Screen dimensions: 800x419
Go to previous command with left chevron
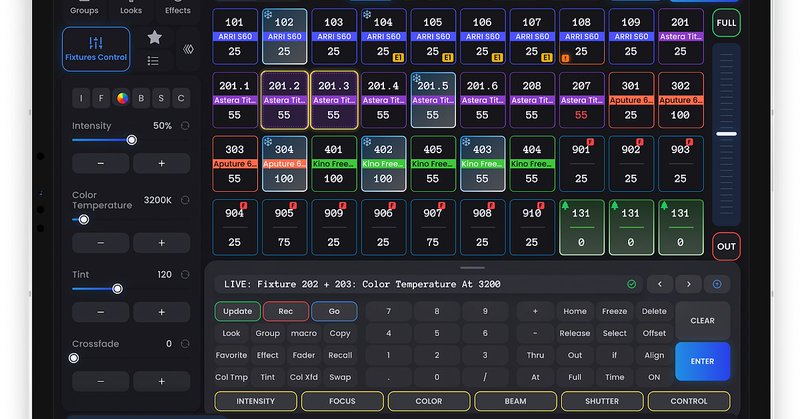coord(660,284)
